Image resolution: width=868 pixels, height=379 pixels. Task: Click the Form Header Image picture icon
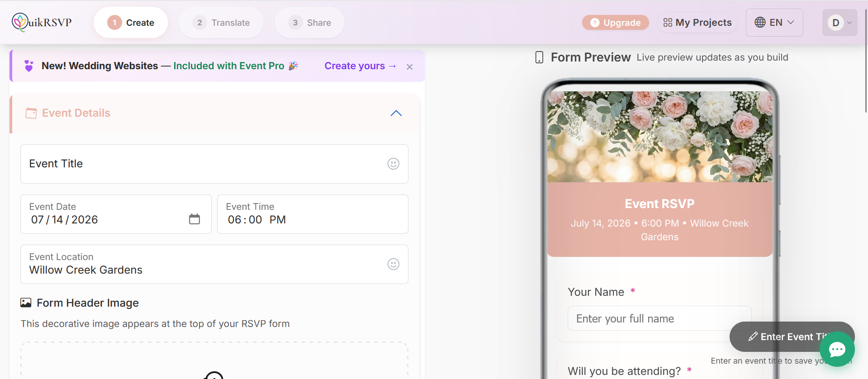(x=26, y=303)
